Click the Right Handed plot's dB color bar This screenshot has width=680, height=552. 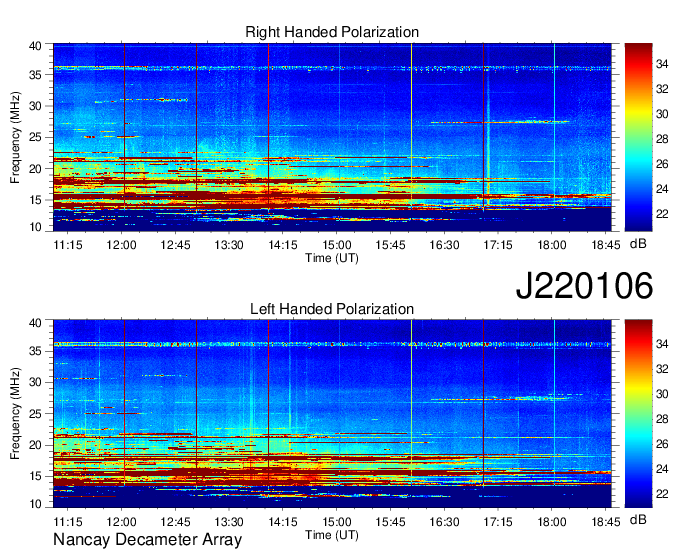[638, 137]
